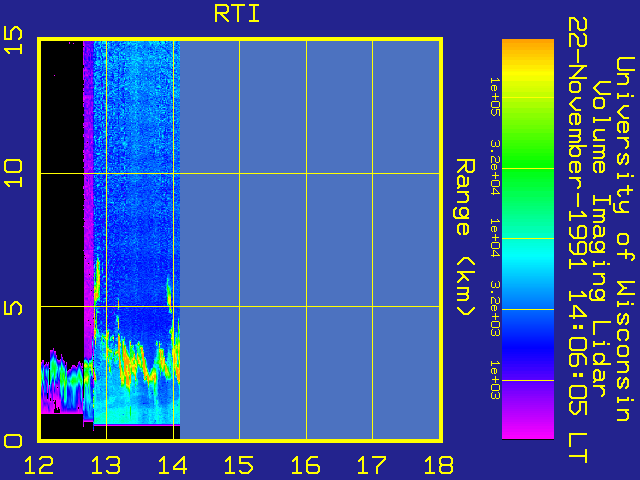Screen dimensions: 640x480
Task: Click the orange cloud layer in the lidar plot
Action: 135,361
